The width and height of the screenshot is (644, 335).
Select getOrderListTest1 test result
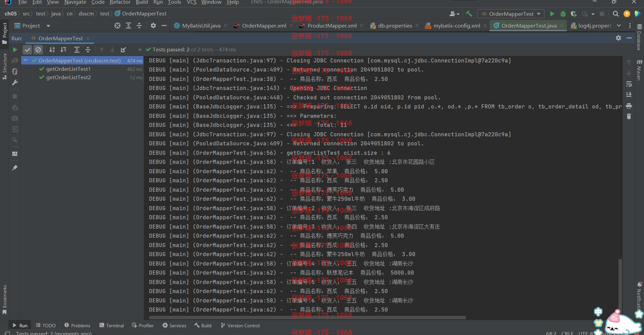tap(68, 69)
